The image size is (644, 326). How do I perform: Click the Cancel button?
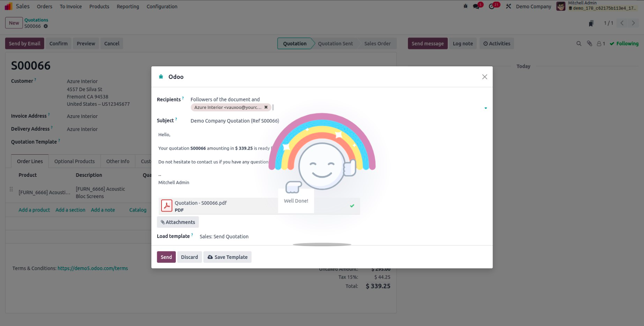[x=112, y=43]
